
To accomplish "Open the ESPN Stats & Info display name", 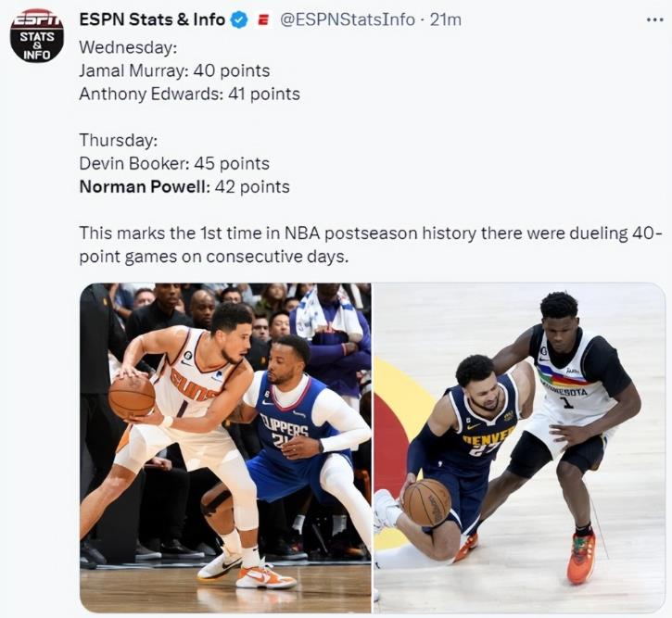I will click(x=152, y=19).
